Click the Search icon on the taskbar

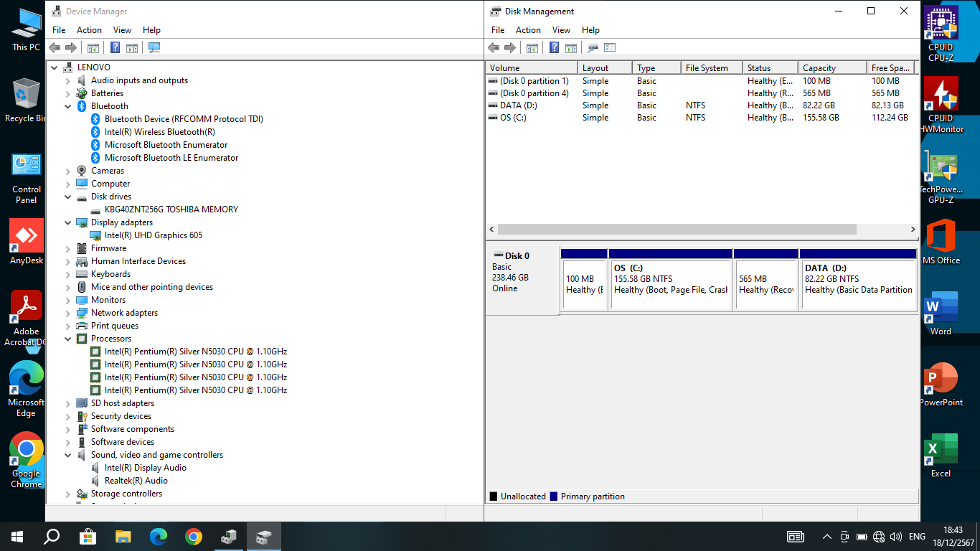52,536
